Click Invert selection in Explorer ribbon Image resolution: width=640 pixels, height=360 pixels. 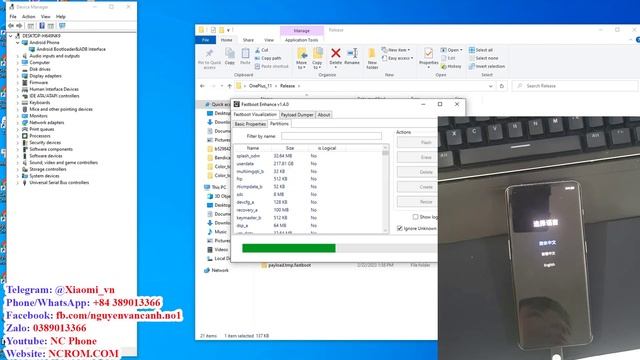[x=487, y=66]
